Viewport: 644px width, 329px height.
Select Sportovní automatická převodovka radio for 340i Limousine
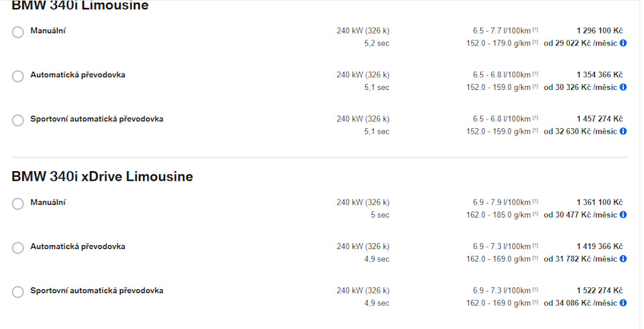[x=17, y=120]
